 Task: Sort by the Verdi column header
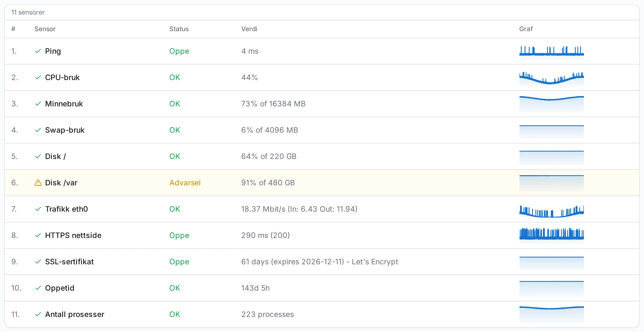tap(249, 29)
